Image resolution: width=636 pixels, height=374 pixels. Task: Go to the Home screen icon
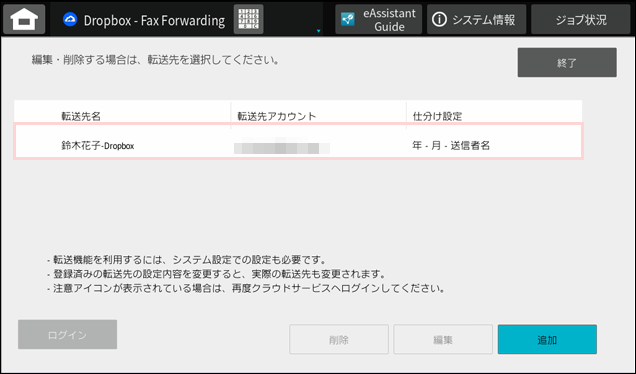click(24, 19)
